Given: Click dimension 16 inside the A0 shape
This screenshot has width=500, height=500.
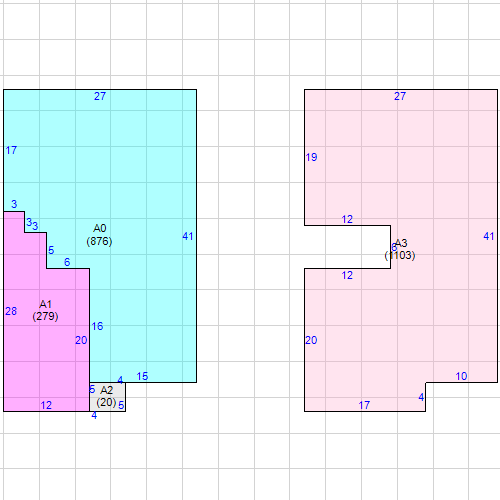Looking at the screenshot, I should pos(97,326).
